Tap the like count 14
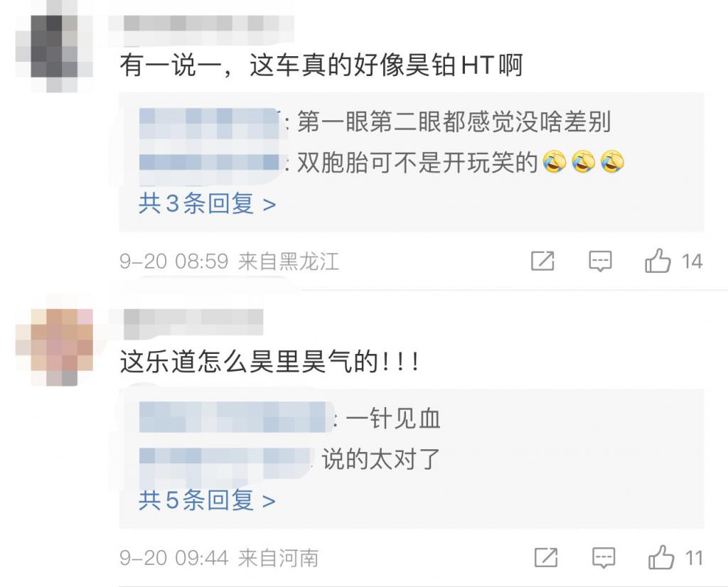728x587 pixels. [692, 262]
